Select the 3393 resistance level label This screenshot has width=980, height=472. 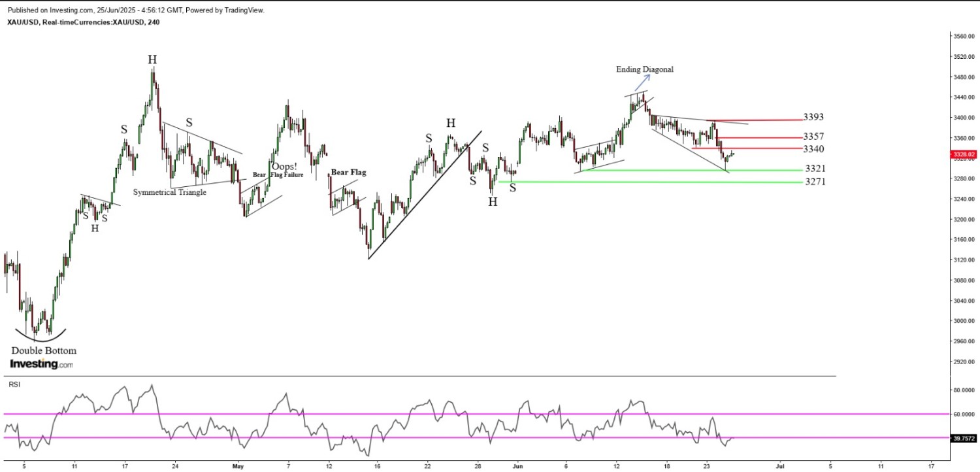click(x=813, y=118)
